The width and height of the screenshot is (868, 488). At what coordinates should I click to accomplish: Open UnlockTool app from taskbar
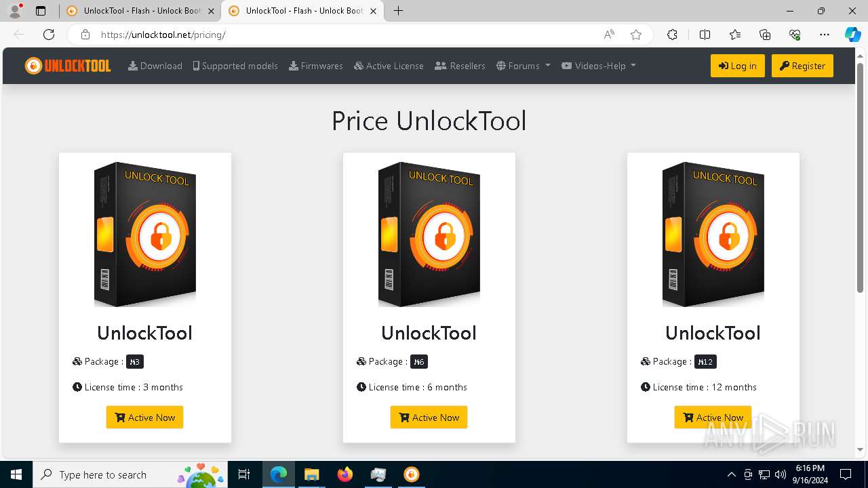[411, 474]
